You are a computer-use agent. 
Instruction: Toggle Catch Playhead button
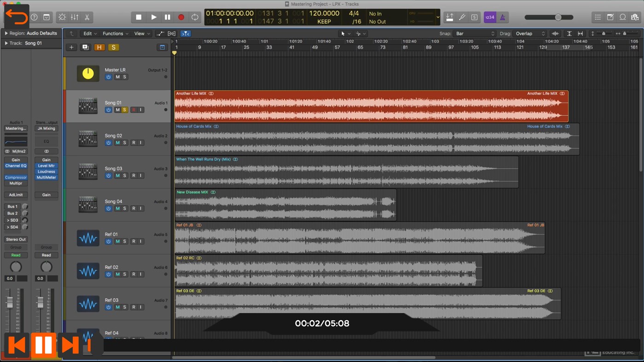(x=186, y=34)
